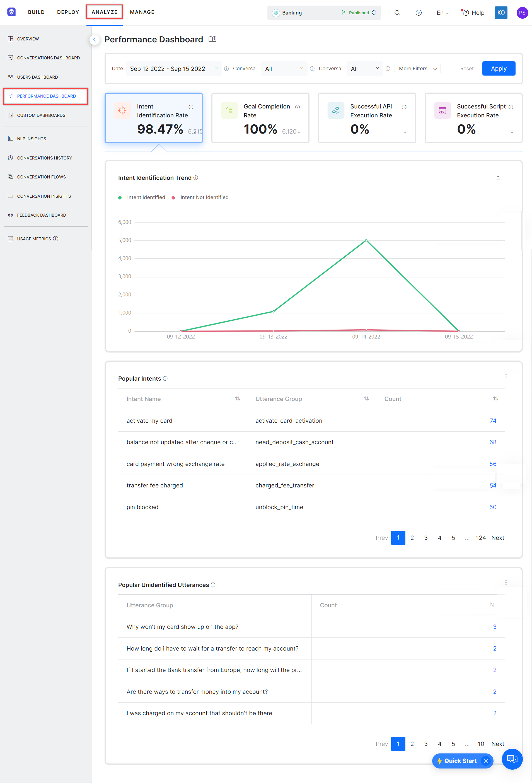532x783 pixels.
Task: Click the info icon next to Usage Metrics
Action: 55,238
